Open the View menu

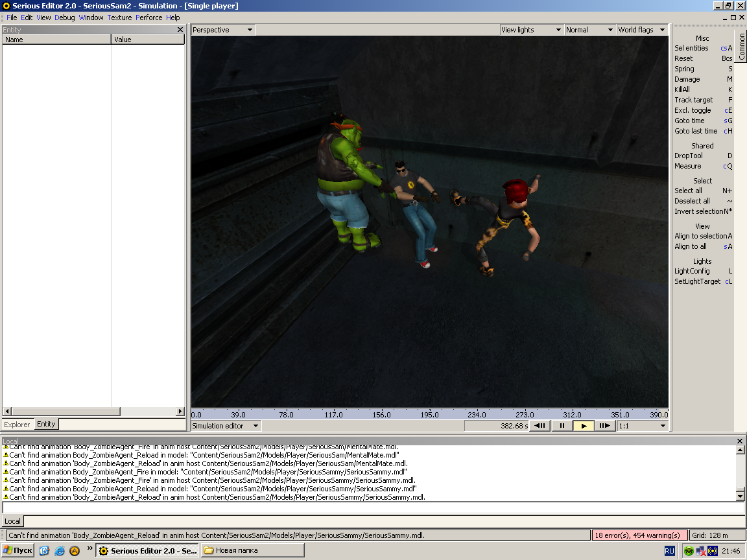click(x=44, y=17)
